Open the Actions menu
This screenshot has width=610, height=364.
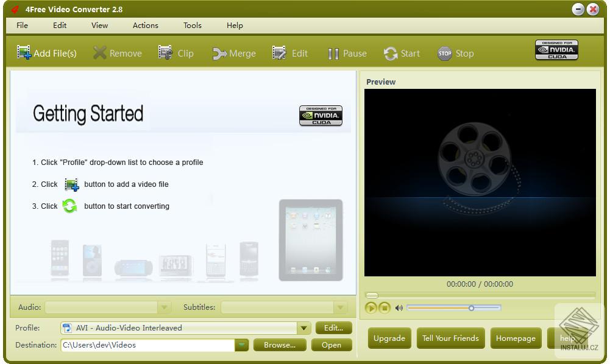145,26
